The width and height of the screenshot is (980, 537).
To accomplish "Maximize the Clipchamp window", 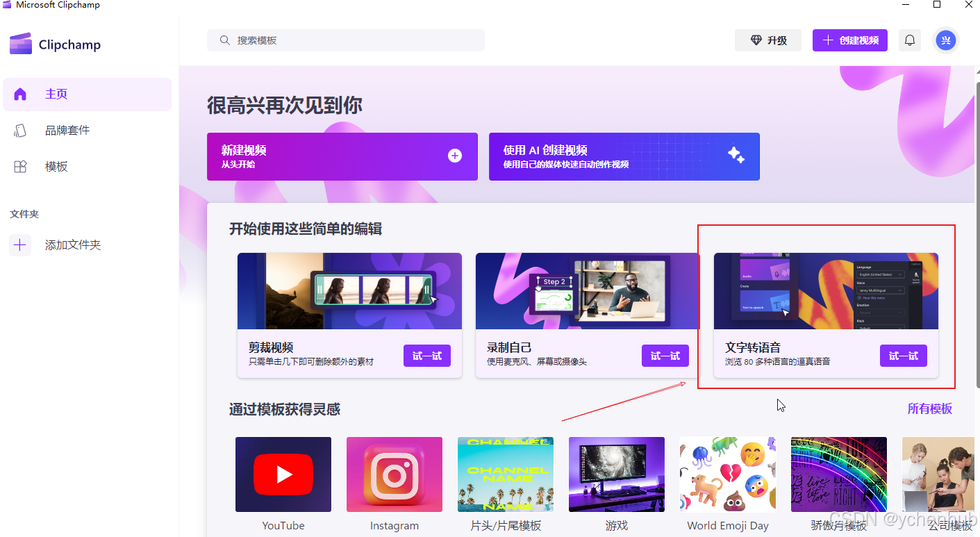I will 937,4.
